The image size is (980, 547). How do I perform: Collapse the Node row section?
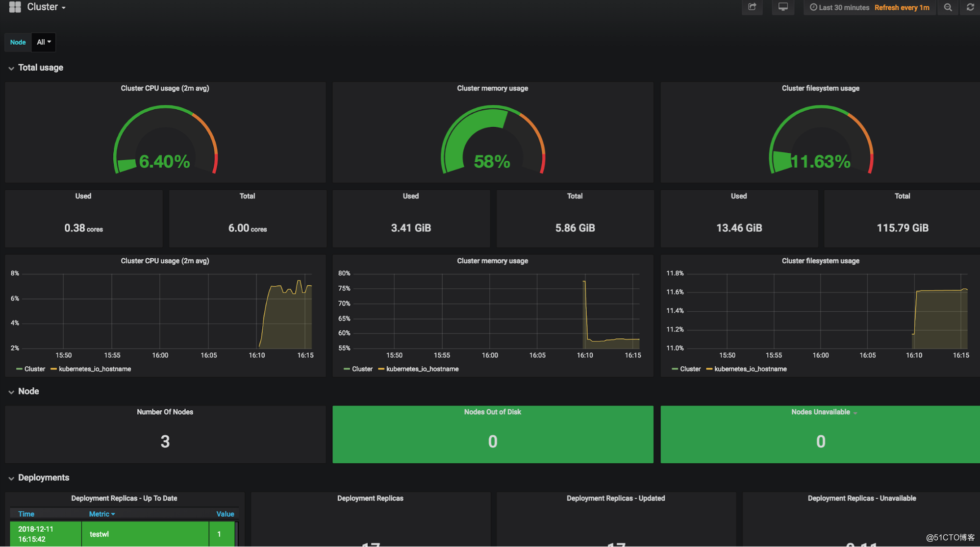click(24, 391)
